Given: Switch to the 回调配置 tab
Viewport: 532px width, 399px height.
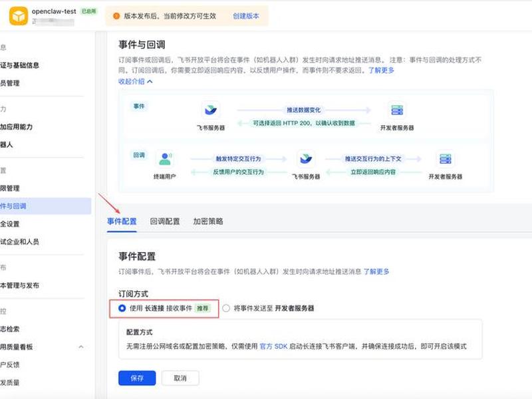Looking at the screenshot, I should [165, 221].
